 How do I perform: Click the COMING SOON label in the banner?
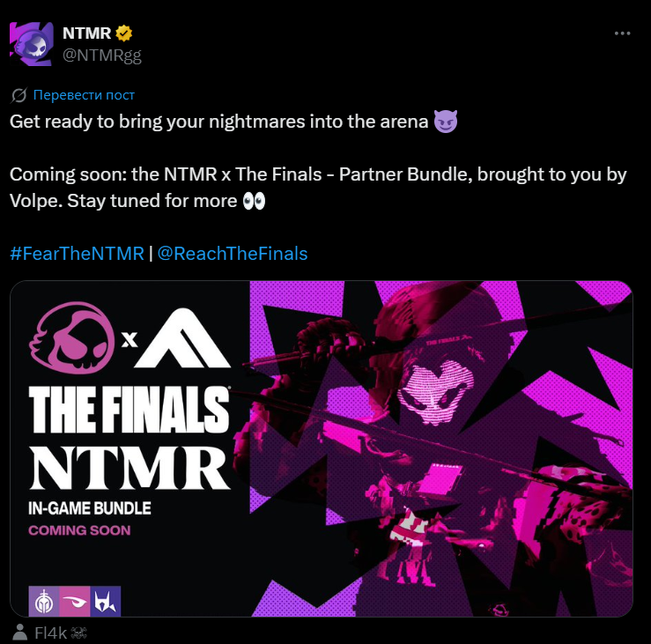coord(79,530)
